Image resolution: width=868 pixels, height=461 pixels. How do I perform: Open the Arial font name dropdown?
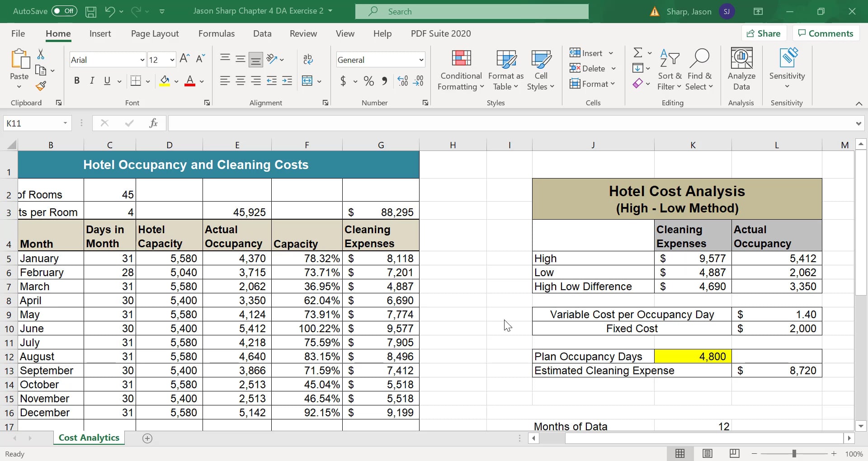[x=142, y=60]
